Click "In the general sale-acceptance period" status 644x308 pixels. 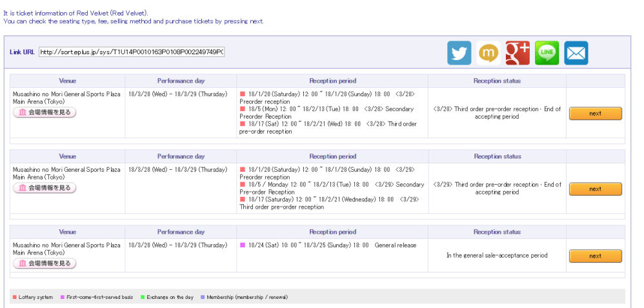pos(497,255)
